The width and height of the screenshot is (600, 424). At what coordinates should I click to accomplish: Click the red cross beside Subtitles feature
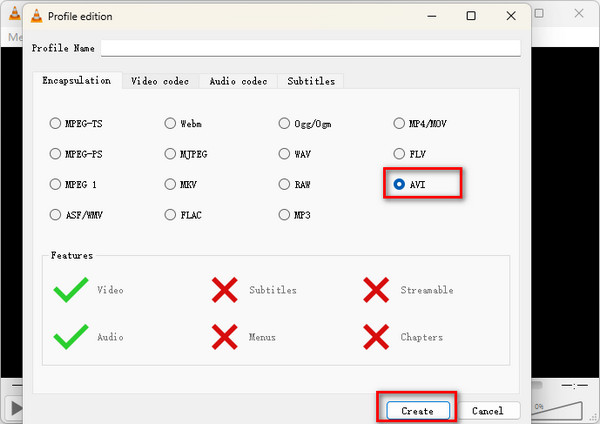tap(224, 290)
